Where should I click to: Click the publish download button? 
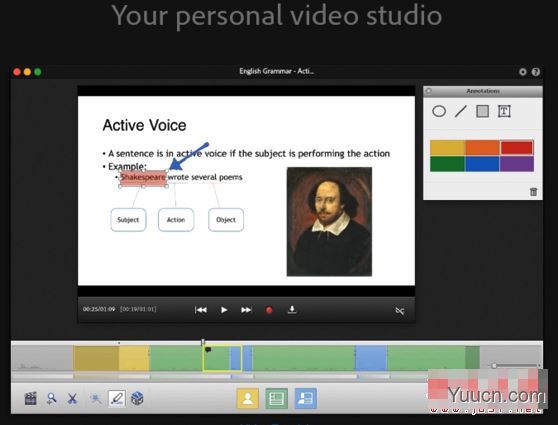click(x=292, y=309)
